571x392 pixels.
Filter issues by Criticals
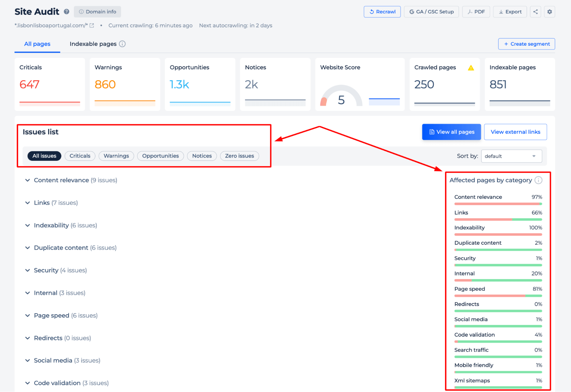coord(80,156)
